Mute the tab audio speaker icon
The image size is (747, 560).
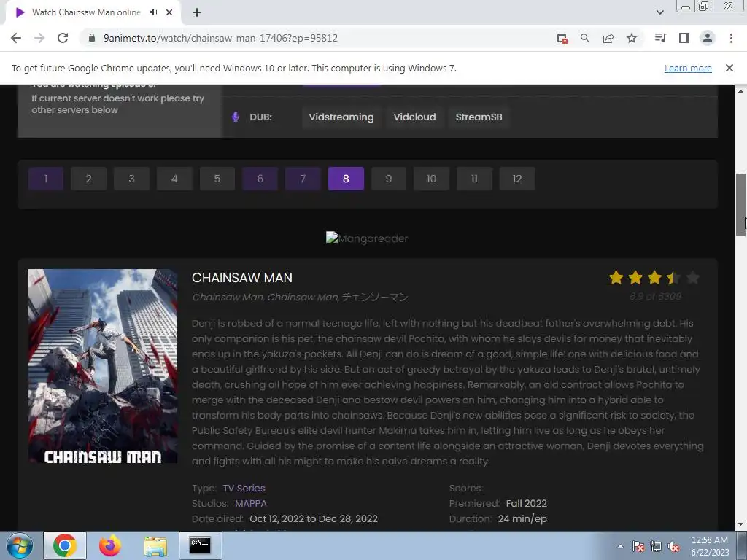(153, 12)
